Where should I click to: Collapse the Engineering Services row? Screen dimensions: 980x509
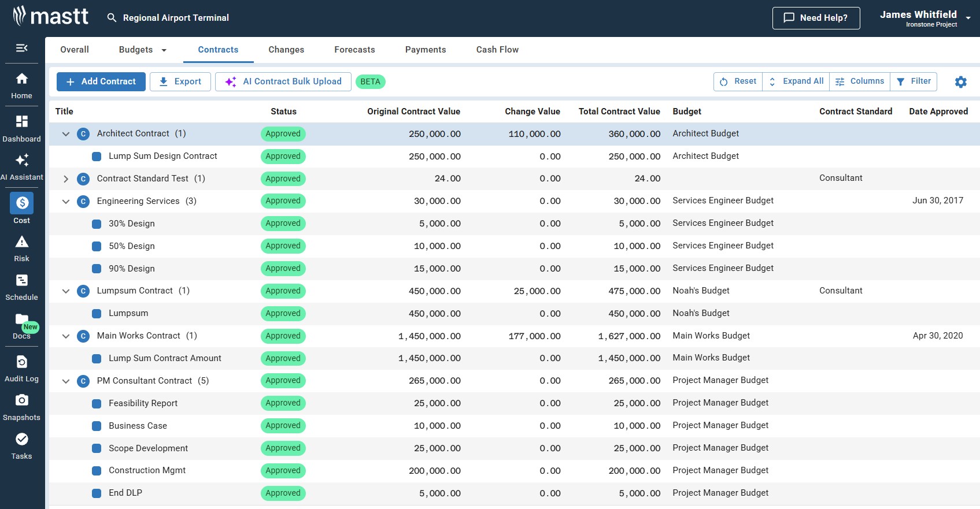click(x=66, y=202)
